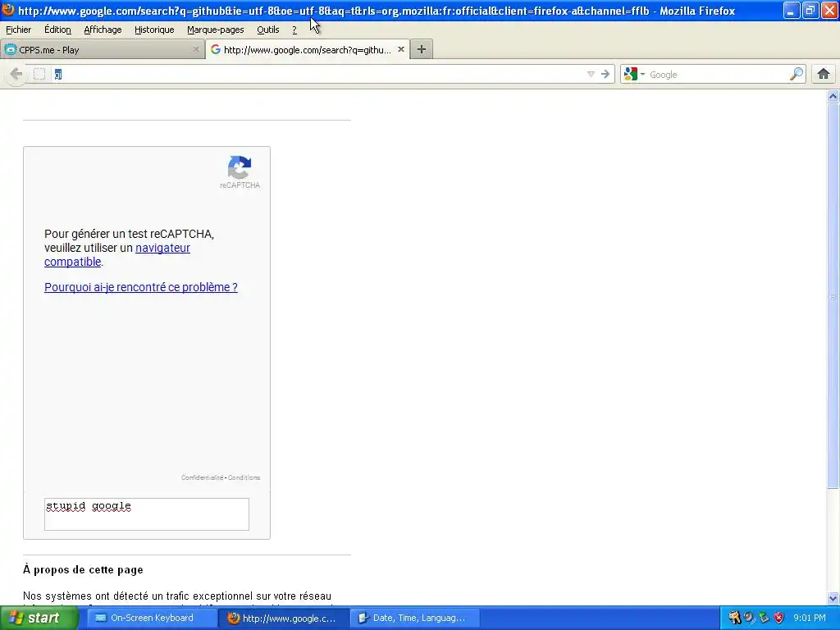Open Date, Time, Language taskbar item
Image resolution: width=840 pixels, height=630 pixels.
[413, 618]
